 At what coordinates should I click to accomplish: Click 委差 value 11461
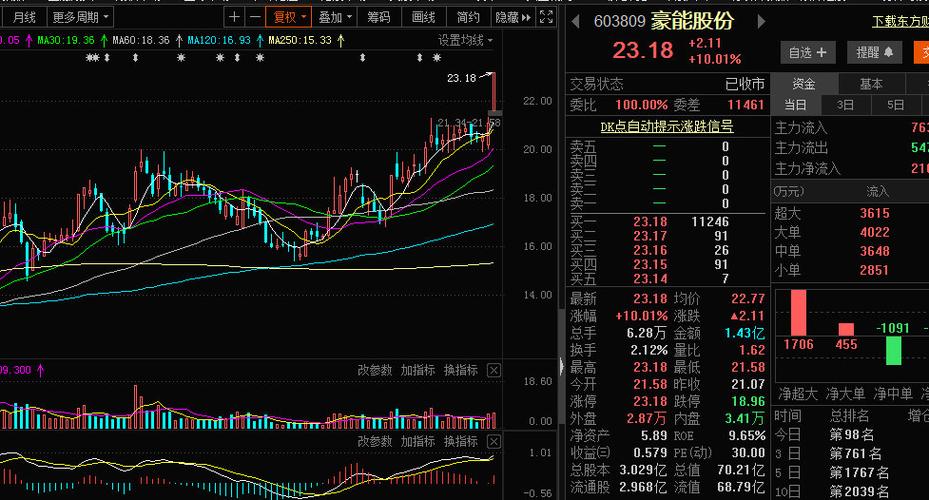[x=746, y=105]
